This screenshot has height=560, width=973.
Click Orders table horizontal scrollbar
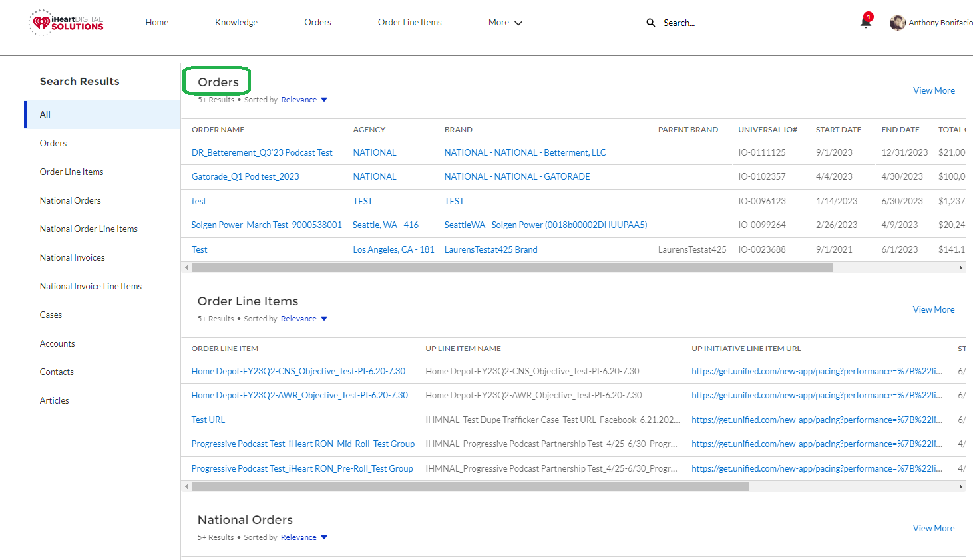click(x=512, y=267)
